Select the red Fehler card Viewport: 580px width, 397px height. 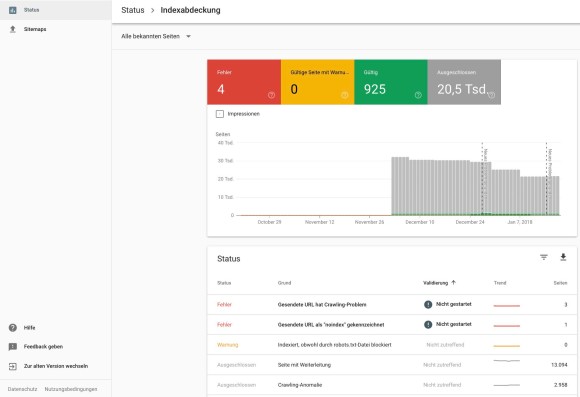click(244, 82)
